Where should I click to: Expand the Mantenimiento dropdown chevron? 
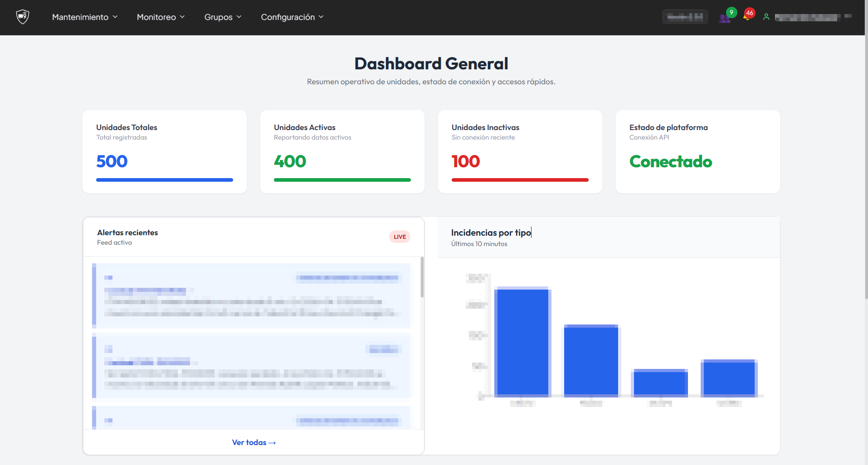click(115, 17)
